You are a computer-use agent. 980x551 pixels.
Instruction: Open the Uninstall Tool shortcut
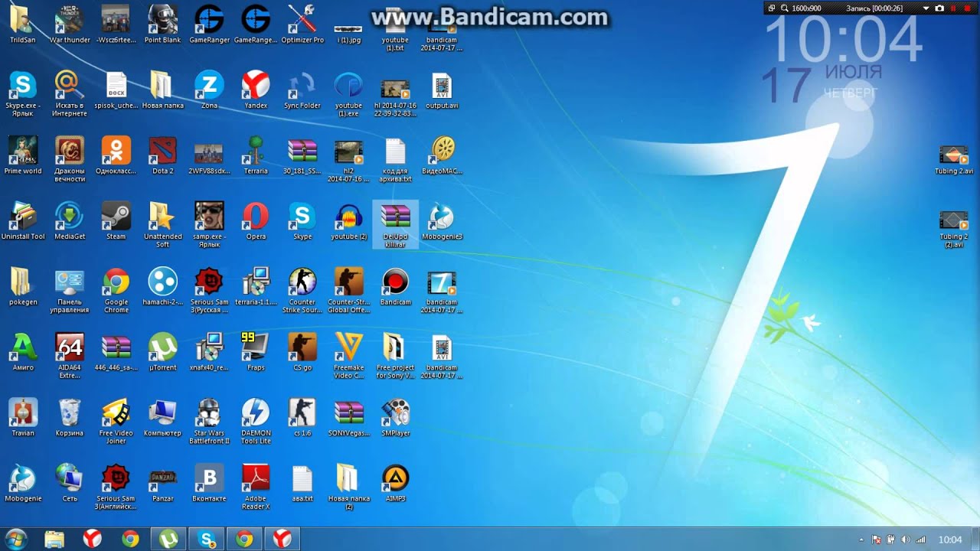pyautogui.click(x=23, y=221)
